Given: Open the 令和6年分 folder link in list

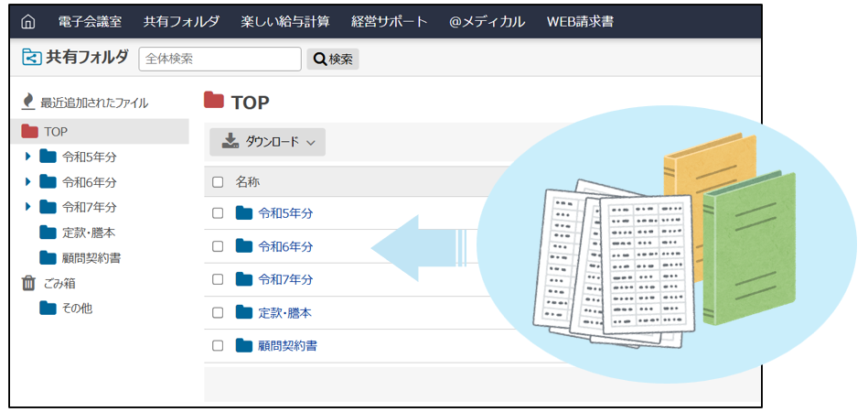Looking at the screenshot, I should 285,246.
